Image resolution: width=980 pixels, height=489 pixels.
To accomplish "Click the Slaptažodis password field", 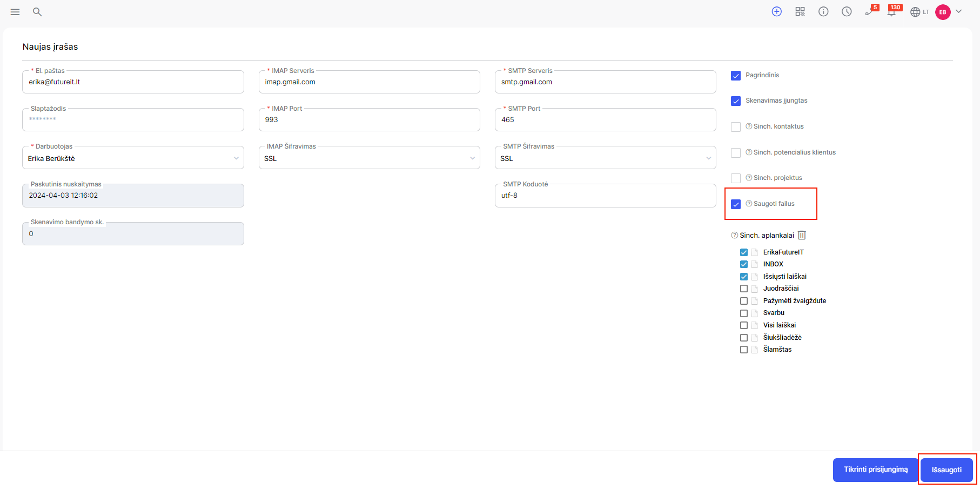I will click(133, 120).
